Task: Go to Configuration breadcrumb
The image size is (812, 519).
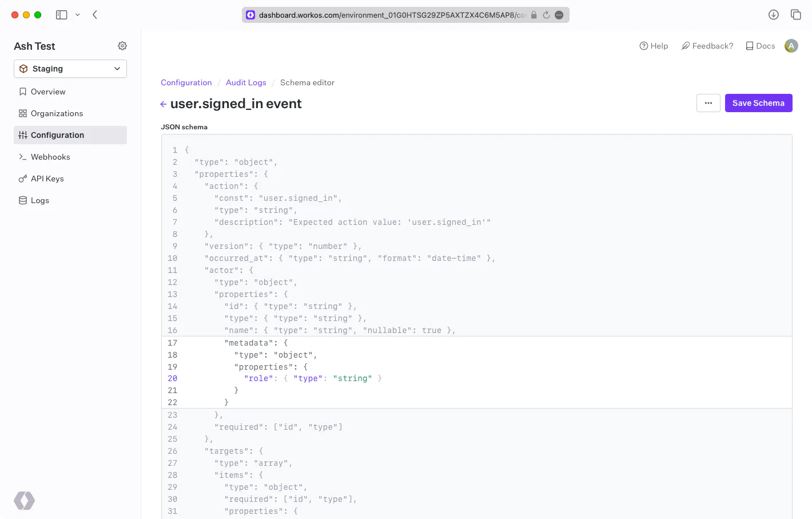Action: pos(186,82)
